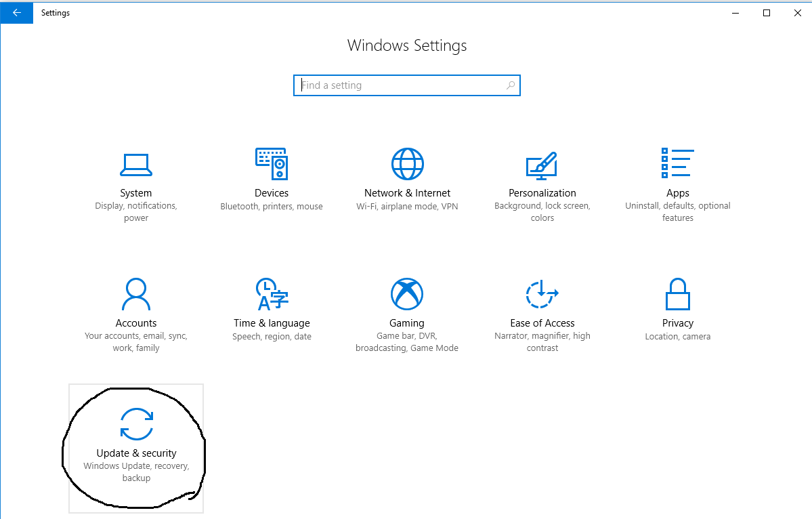Open the System laptop icon
Image resolution: width=812 pixels, height=519 pixels.
pyautogui.click(x=135, y=165)
